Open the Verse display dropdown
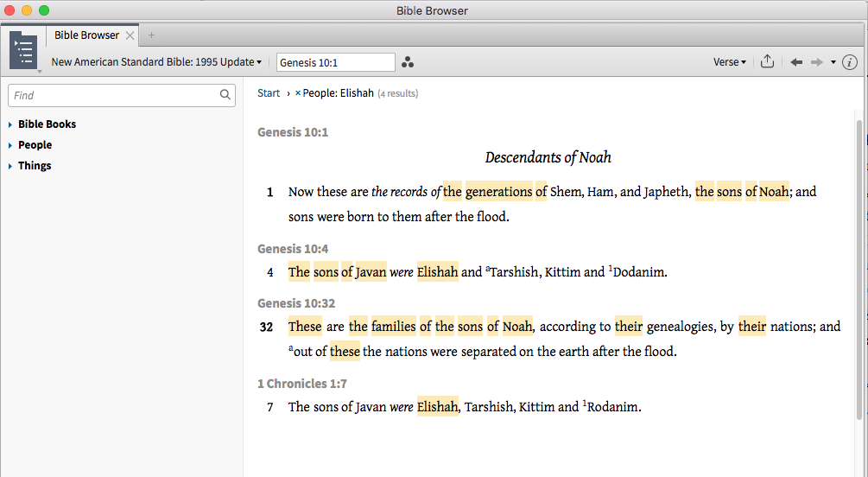 729,62
